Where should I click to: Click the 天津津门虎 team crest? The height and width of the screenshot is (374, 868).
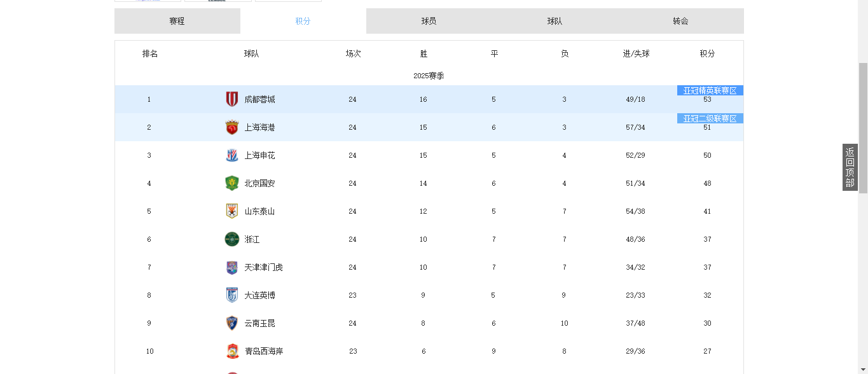[232, 267]
